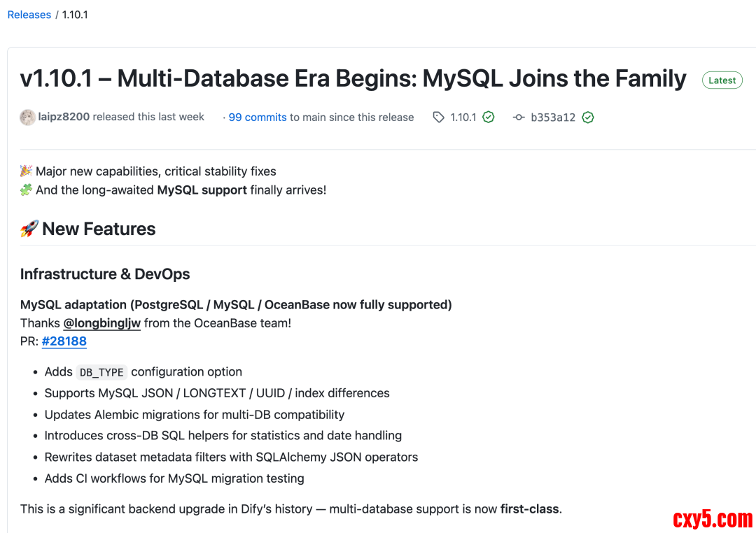Open the 1.10.1 tag link
Image resolution: width=756 pixels, height=533 pixels.
463,118
